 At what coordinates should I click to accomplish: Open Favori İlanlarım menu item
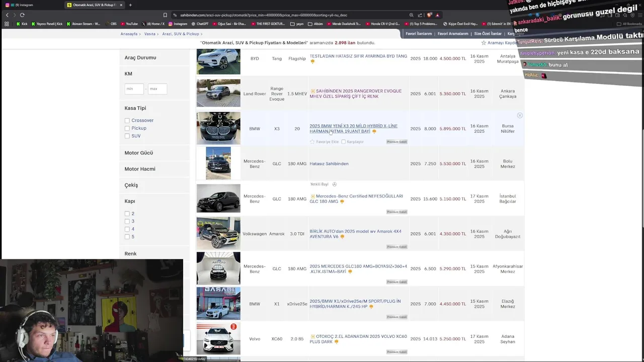coord(419,34)
